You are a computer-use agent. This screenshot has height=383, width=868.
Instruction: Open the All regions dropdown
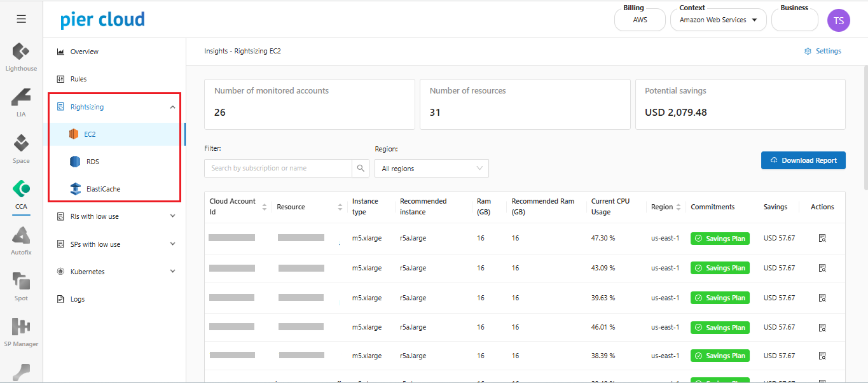tap(431, 169)
